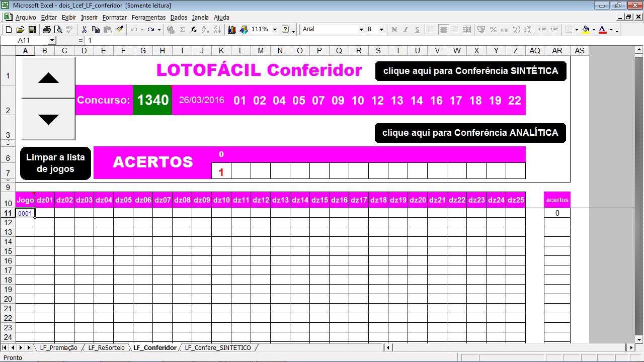The width and height of the screenshot is (644, 362).
Task: Launch Chart Wizard
Action: [232, 30]
